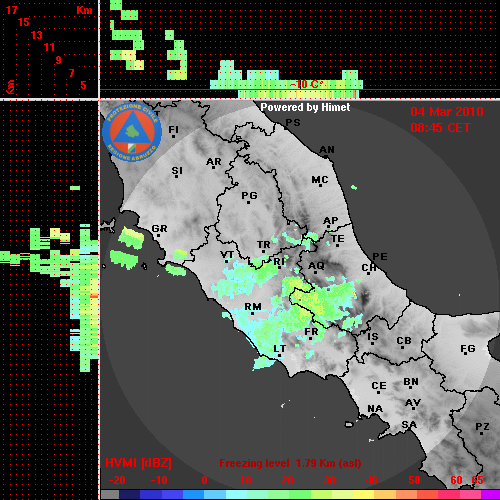Click the RM (Roma) city marker
Image resolution: width=500 pixels, height=500 pixels.
253,314
